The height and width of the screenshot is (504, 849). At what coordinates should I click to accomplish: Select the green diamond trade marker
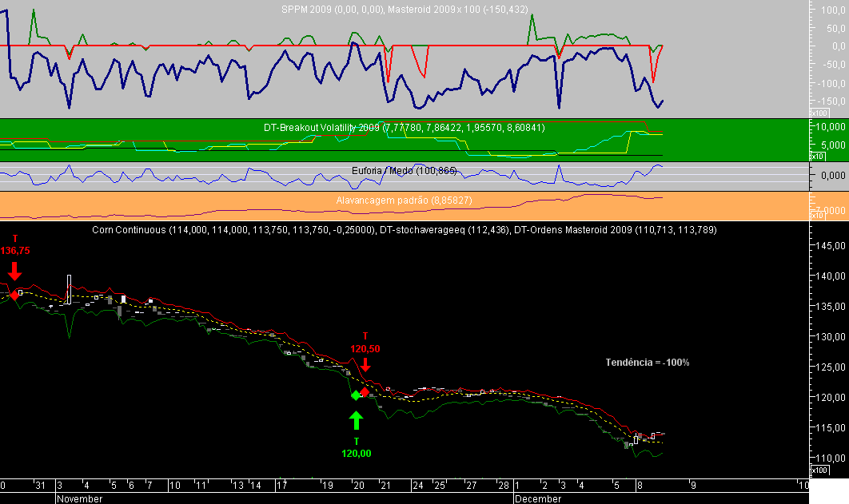(x=356, y=395)
